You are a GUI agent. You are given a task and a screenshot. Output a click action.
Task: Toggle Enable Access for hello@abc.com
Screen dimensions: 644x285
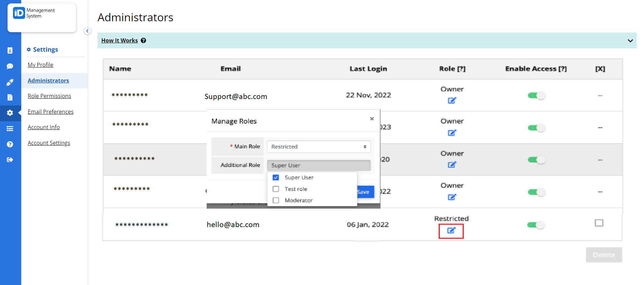[536, 225]
